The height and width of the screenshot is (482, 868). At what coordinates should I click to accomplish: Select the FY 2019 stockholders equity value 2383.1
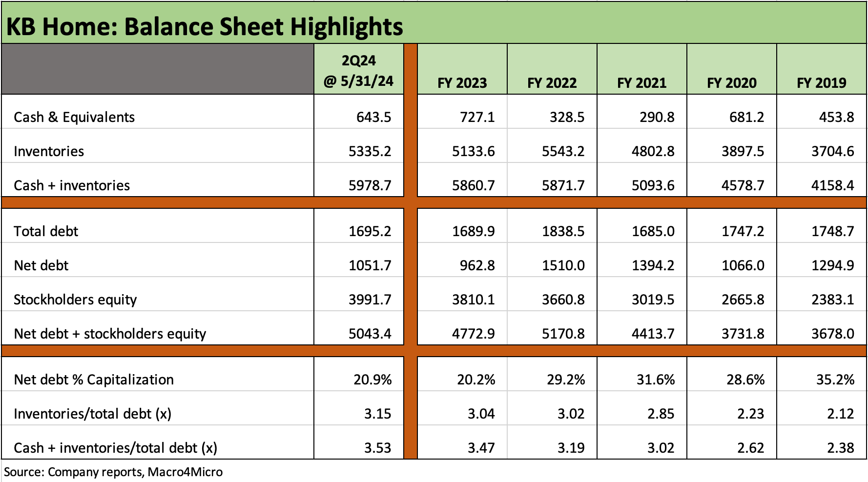point(832,300)
